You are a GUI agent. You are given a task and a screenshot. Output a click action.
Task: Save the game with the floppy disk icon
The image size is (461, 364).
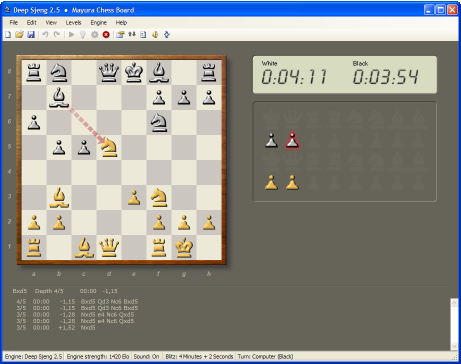(31, 35)
